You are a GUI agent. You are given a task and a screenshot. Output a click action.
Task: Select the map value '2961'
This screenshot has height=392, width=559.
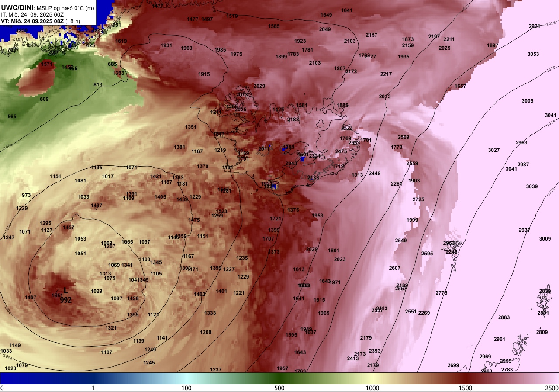[499, 339]
